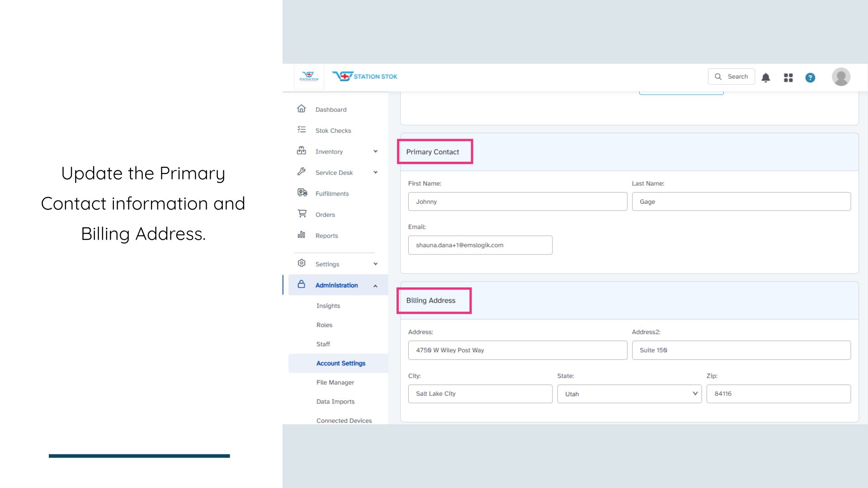This screenshot has height=488, width=868.
Task: Click the blue help question icon
Action: 810,78
